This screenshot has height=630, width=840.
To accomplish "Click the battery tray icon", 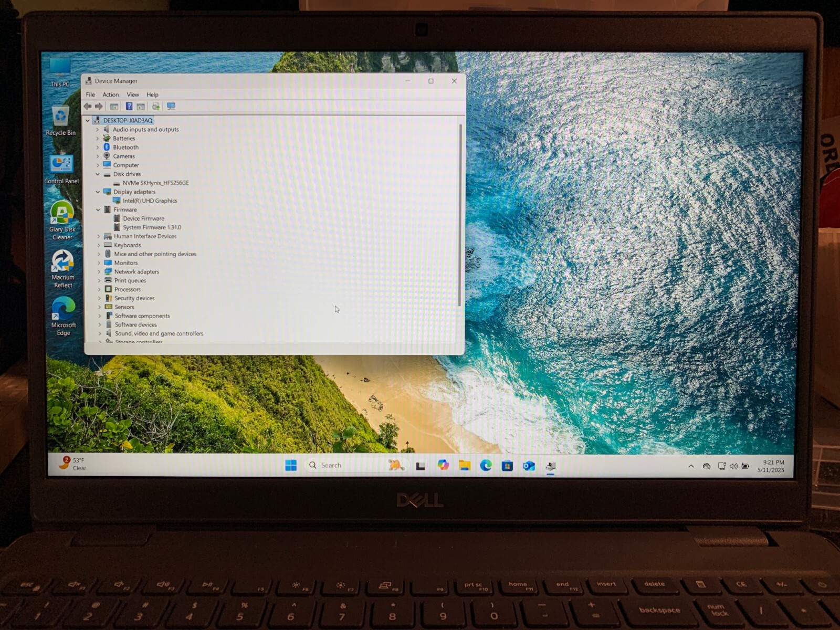I will pyautogui.click(x=745, y=466).
